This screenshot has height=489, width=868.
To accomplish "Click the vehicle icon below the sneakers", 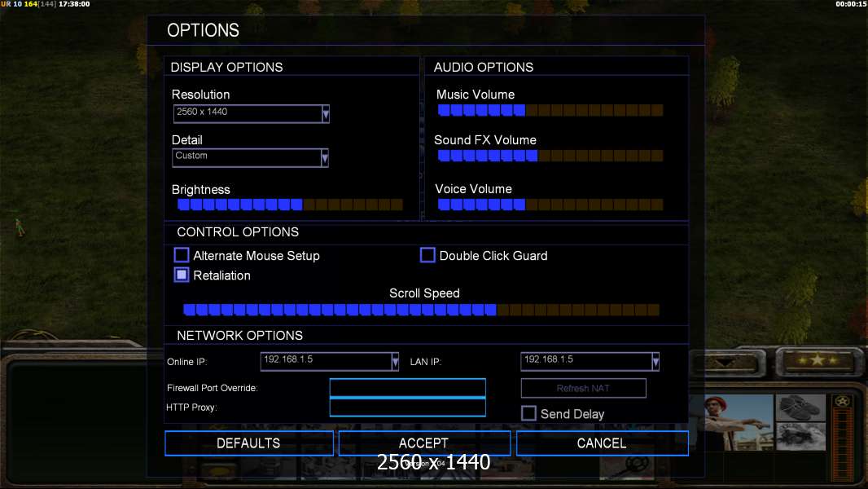I will tap(800, 436).
